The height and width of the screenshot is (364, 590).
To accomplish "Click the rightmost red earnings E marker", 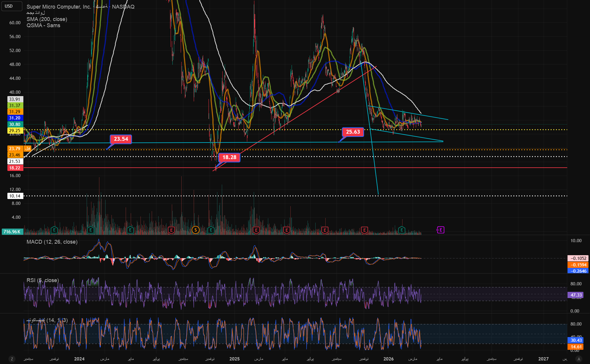I will pos(364,230).
